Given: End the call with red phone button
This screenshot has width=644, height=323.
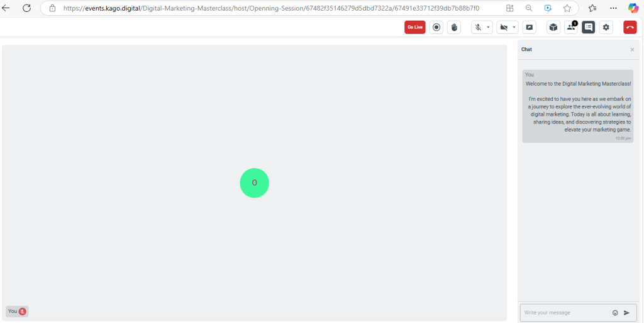Looking at the screenshot, I should pos(630,27).
